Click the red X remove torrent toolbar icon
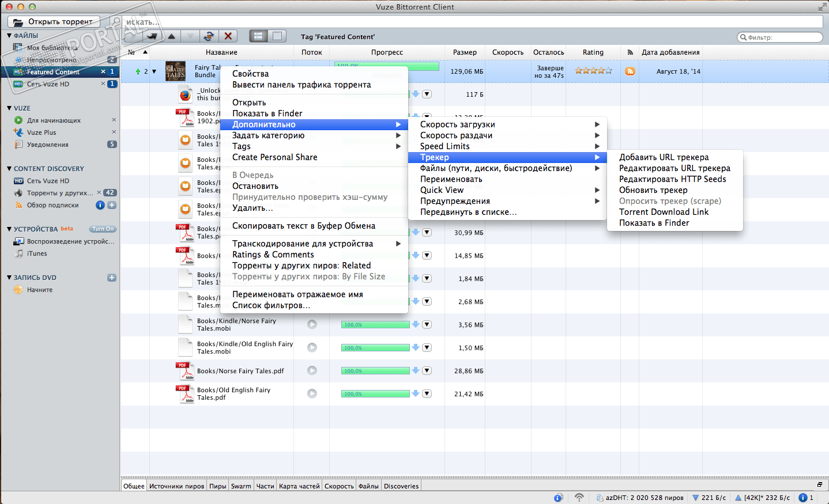This screenshot has height=504, width=829. [x=228, y=36]
